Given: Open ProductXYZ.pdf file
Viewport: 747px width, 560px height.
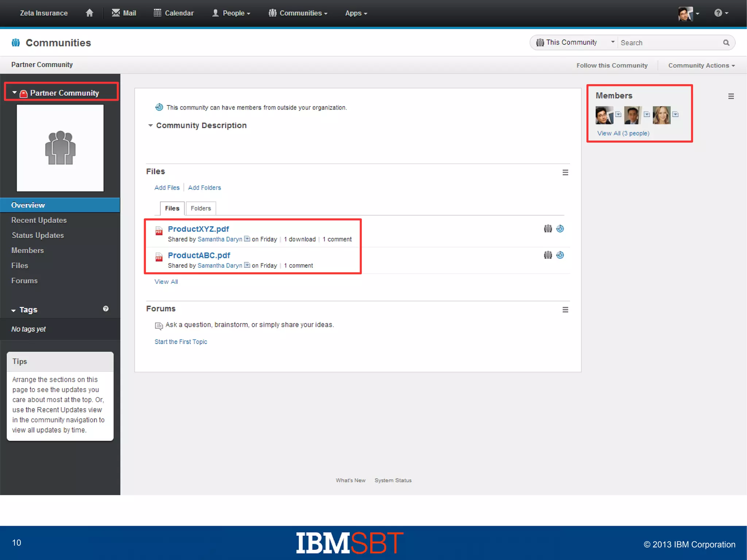Looking at the screenshot, I should (x=198, y=229).
